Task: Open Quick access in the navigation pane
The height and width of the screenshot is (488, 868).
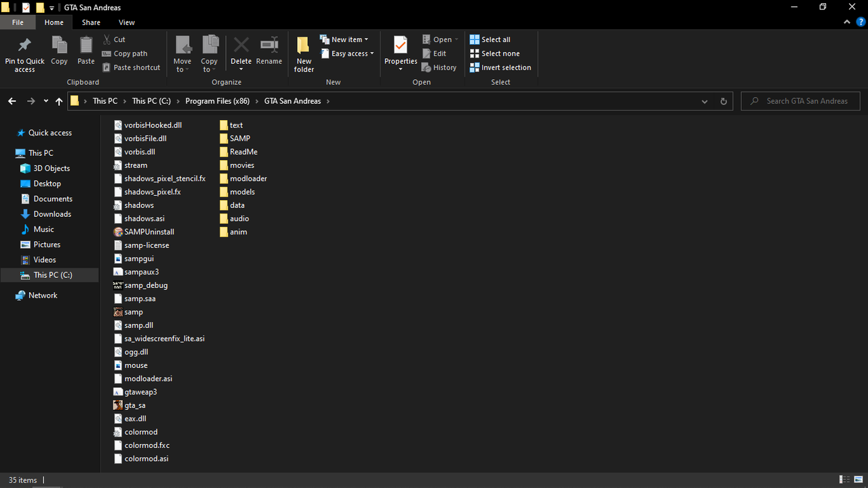Action: [x=50, y=133]
